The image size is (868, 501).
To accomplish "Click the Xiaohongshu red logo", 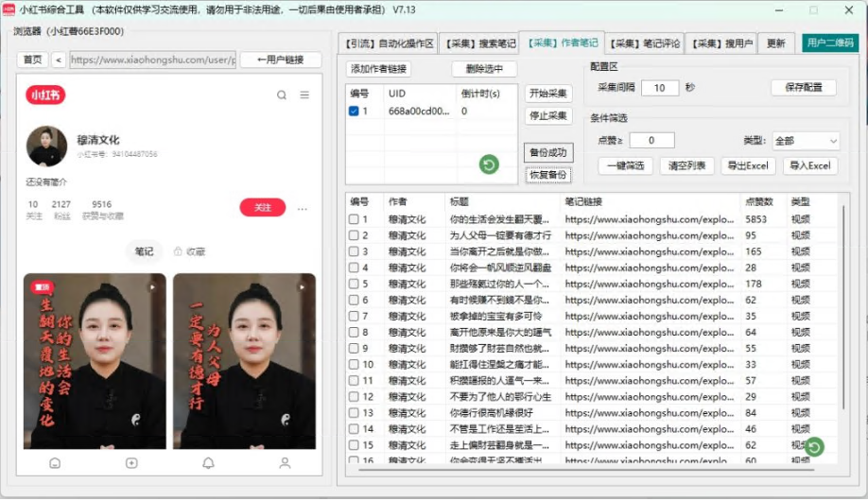I will (45, 95).
